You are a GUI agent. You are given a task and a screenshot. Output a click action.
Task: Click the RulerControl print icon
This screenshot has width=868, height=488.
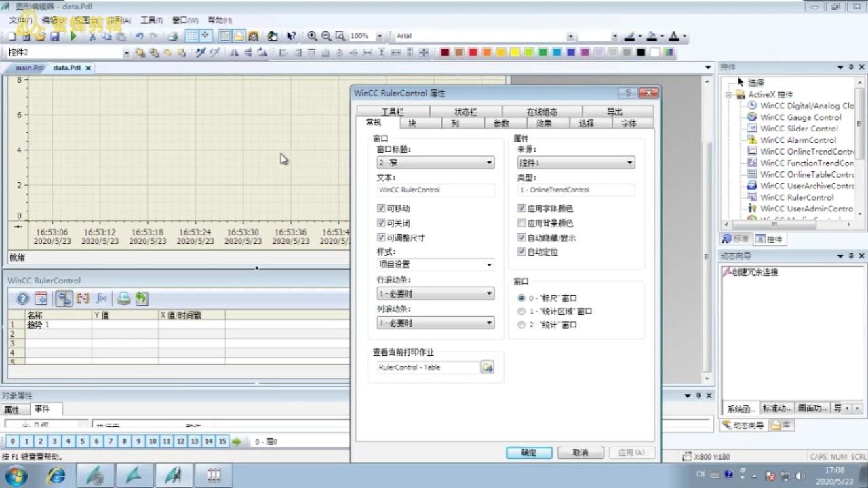click(x=123, y=298)
